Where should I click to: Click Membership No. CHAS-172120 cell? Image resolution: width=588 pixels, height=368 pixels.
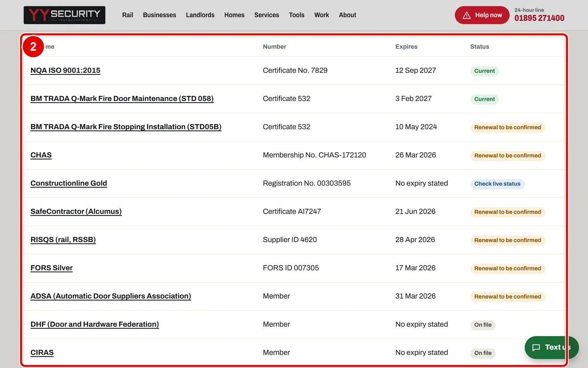[314, 155]
